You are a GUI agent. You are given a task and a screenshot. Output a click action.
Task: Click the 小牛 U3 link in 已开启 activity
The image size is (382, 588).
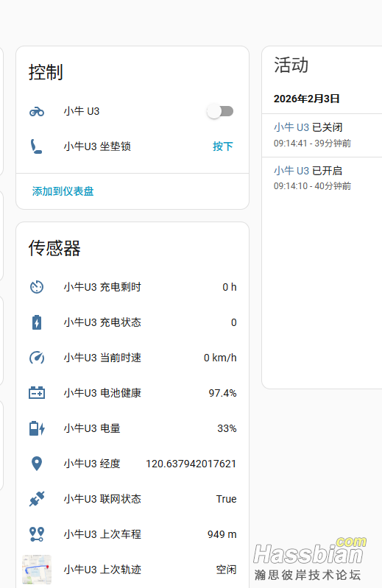point(291,171)
